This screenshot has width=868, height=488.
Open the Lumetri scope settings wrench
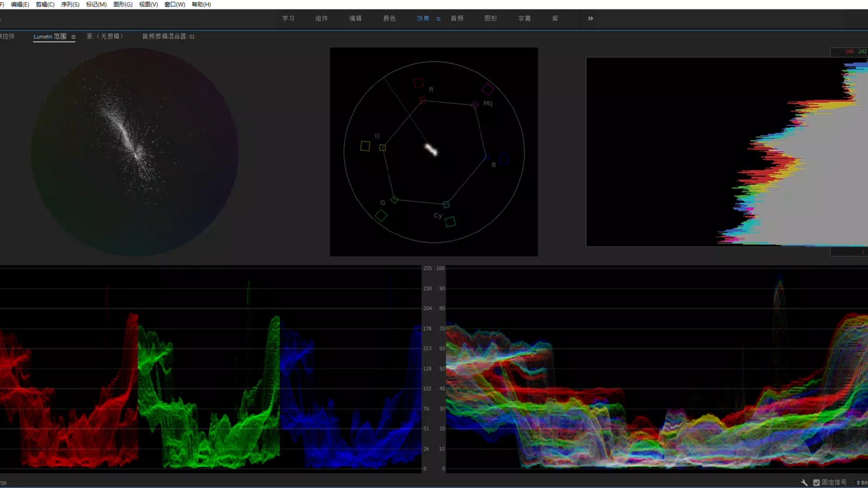(804, 482)
